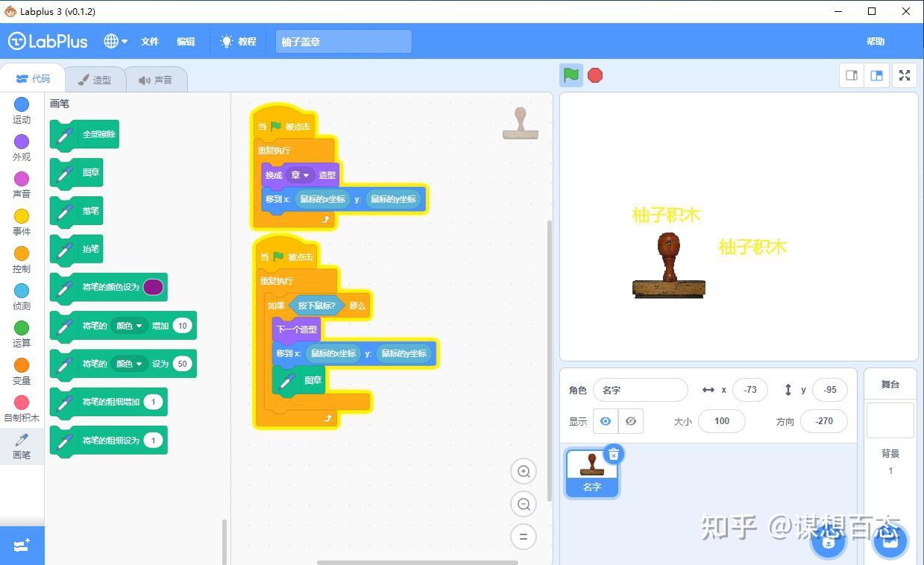Click the zoom-in icon in code area
Screen dimensions: 924x565
(x=523, y=471)
